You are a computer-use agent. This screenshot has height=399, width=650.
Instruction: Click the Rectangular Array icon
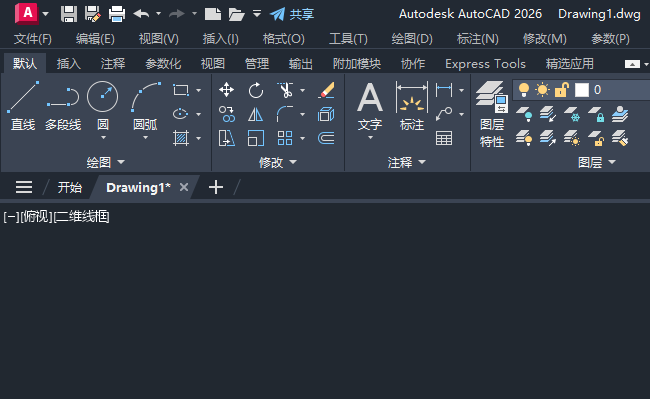[x=285, y=138]
